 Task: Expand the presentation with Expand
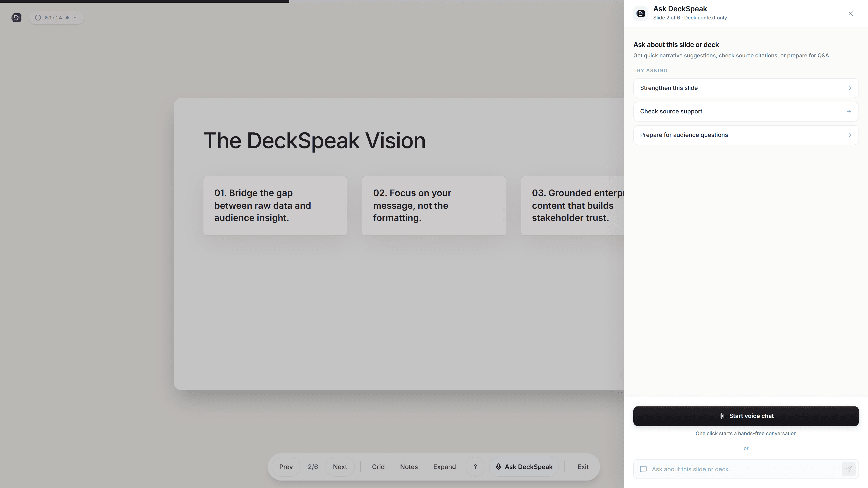click(x=444, y=467)
